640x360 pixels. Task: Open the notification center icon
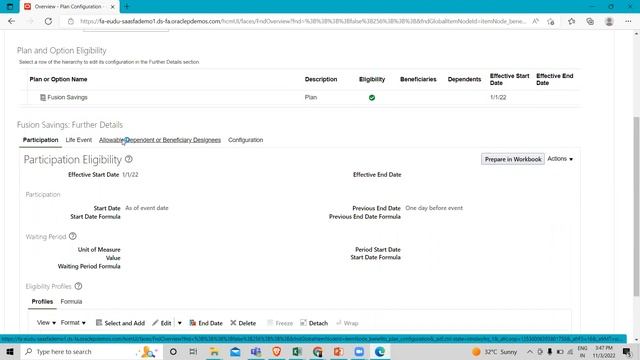coord(627,351)
